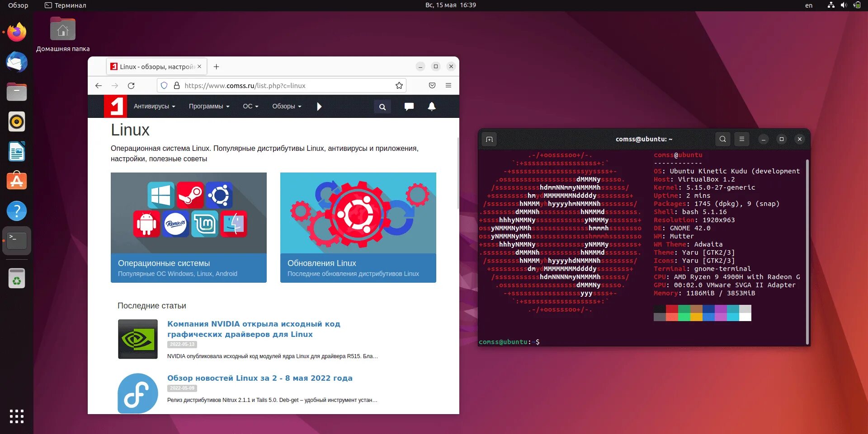Open the Files manager dock icon
The height and width of the screenshot is (434, 868).
(17, 92)
